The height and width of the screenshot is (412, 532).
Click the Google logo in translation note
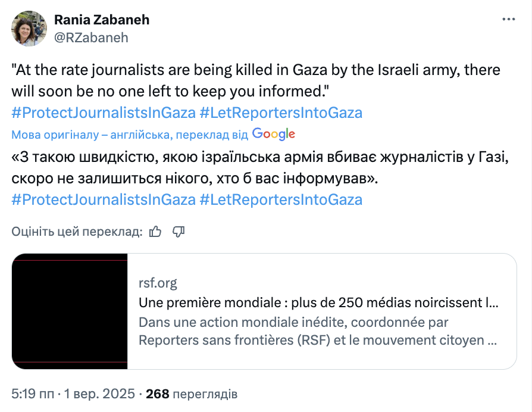(273, 134)
